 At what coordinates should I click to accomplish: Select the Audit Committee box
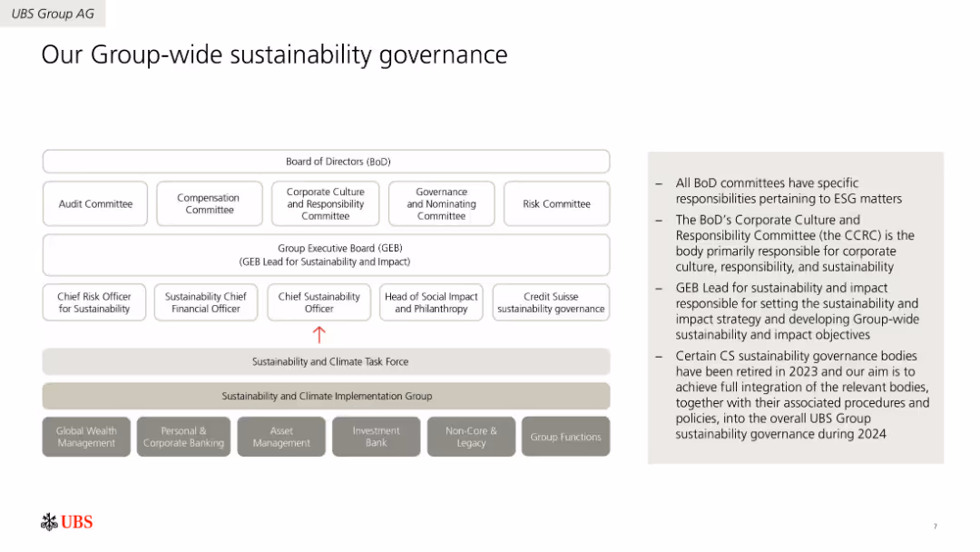click(95, 203)
